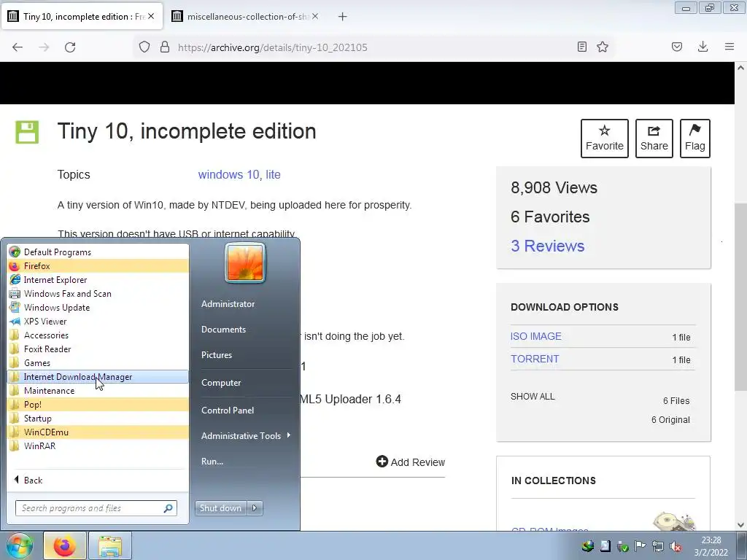Click the forward navigation arrow
Image resolution: width=747 pixels, height=560 pixels.
coord(44,47)
